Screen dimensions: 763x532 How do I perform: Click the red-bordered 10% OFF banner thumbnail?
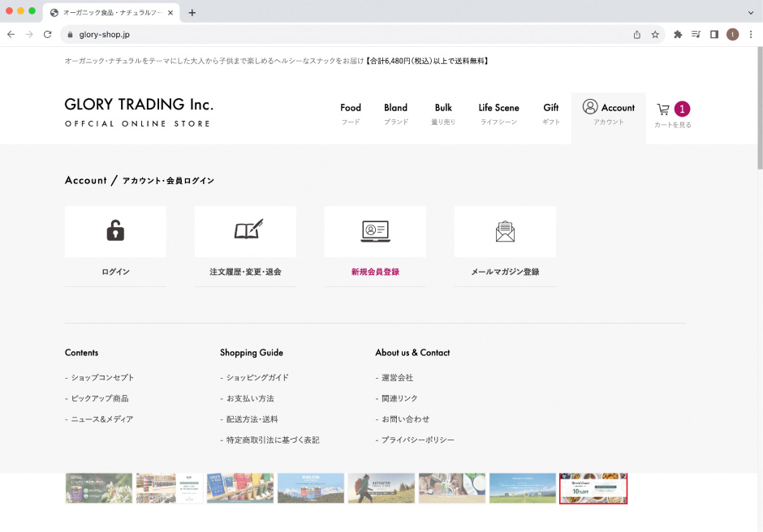(x=593, y=488)
